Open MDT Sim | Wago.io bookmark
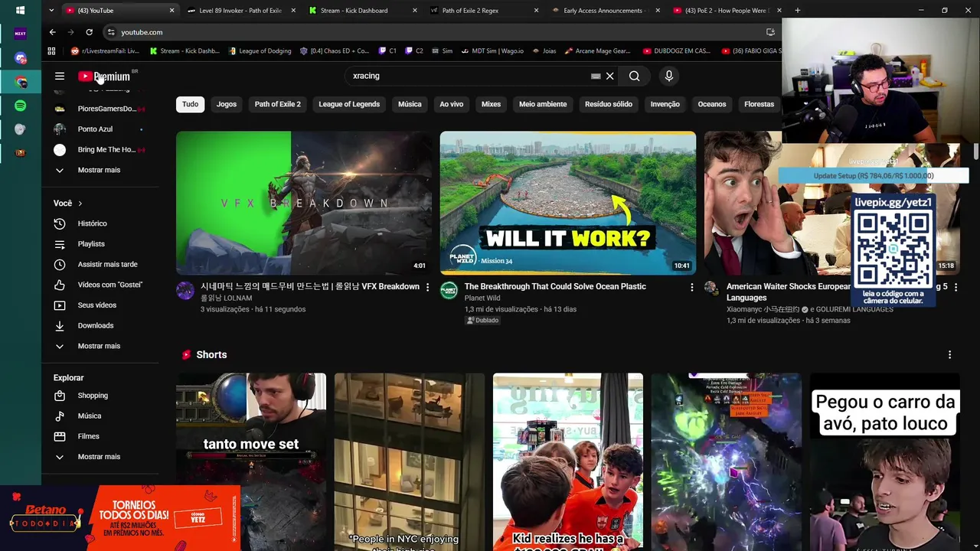This screenshot has height=551, width=980. point(492,51)
